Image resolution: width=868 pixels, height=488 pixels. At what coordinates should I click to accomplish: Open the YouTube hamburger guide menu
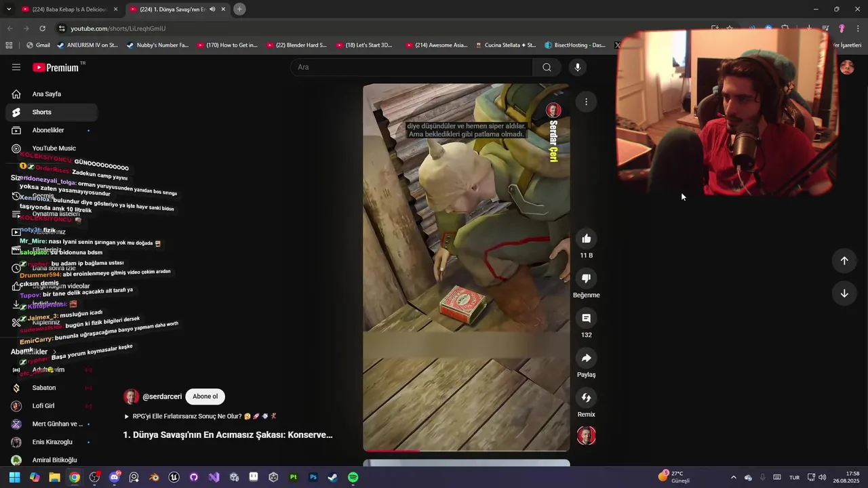pyautogui.click(x=16, y=67)
